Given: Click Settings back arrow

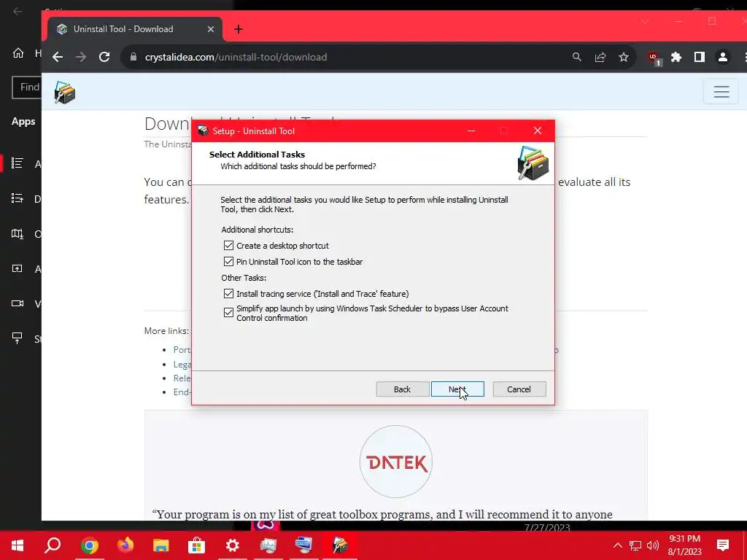Looking at the screenshot, I should [x=18, y=10].
